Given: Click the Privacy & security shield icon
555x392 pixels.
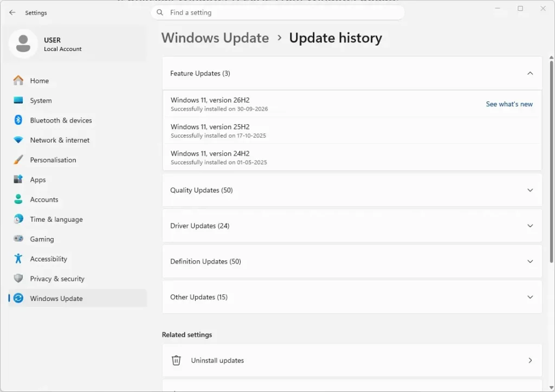Looking at the screenshot, I should click(18, 278).
